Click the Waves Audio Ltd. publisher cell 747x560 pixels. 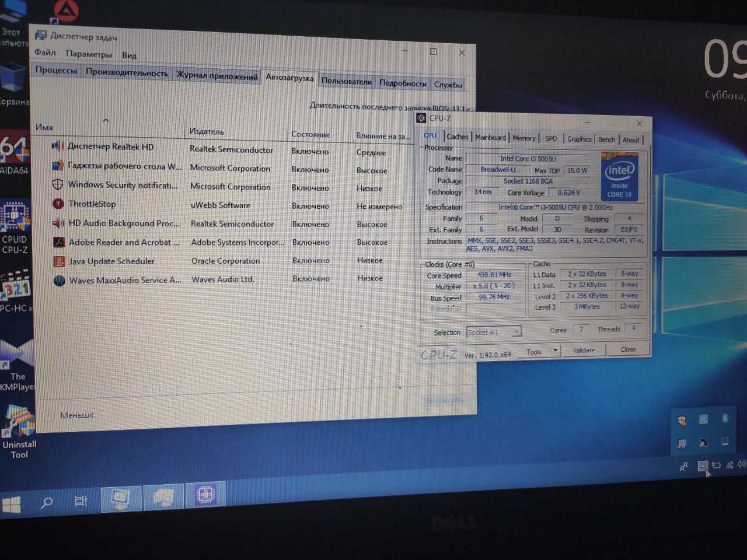coord(223,279)
